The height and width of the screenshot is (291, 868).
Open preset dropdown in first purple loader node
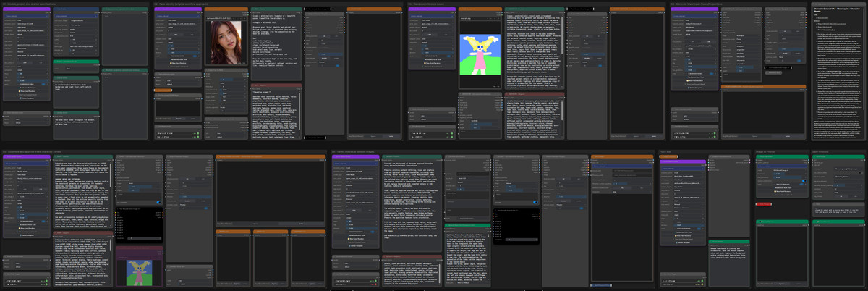tap(27, 16)
